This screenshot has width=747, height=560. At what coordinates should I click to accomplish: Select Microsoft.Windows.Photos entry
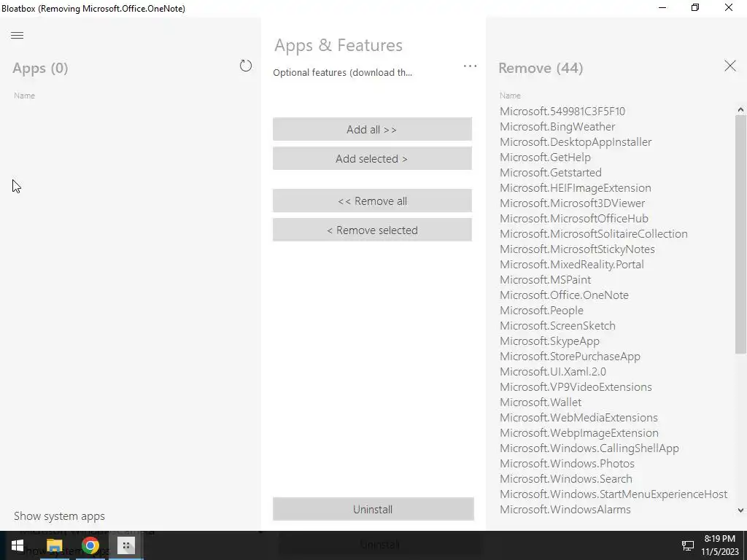(x=567, y=463)
